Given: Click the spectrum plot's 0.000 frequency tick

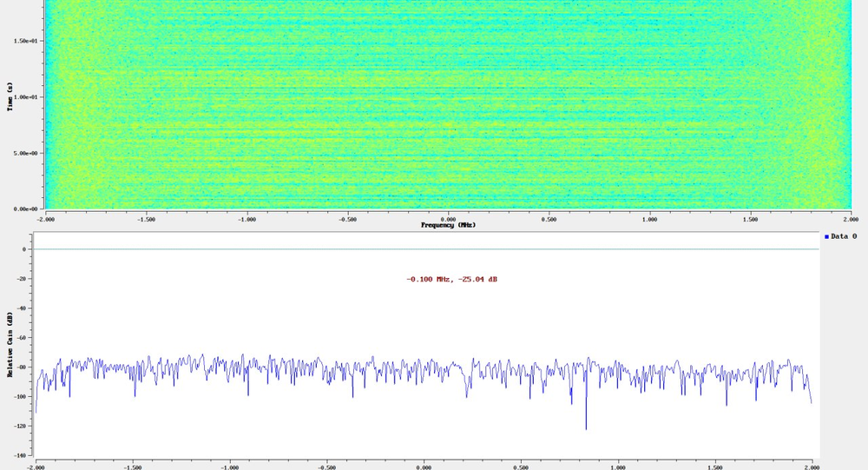Looking at the screenshot, I should (424, 466).
